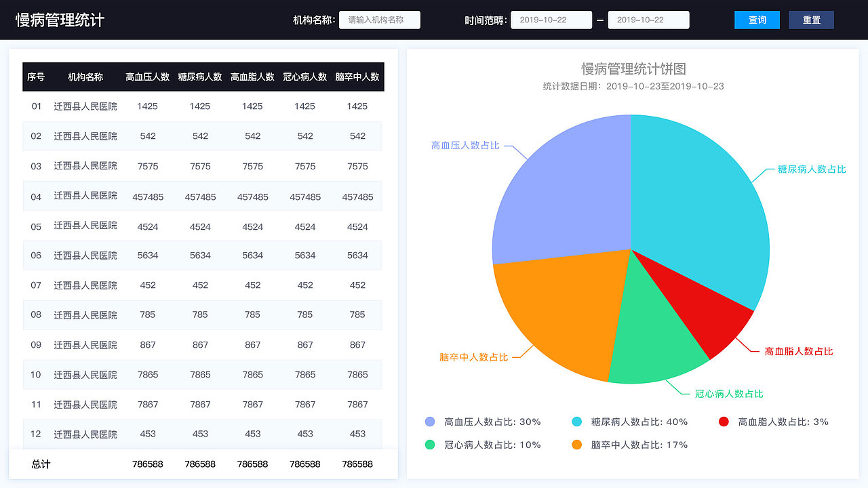This screenshot has width=868, height=488.
Task: Click the 重置 button
Action: click(811, 20)
